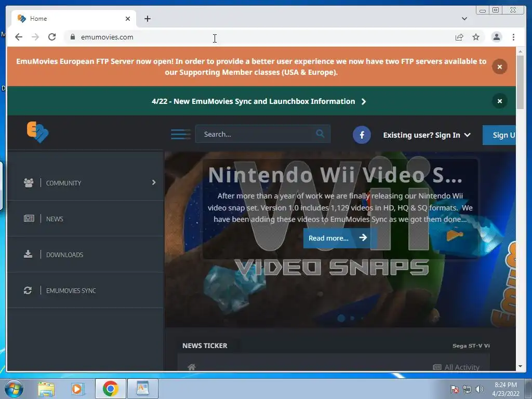Open the Windows Start menu

point(14,389)
